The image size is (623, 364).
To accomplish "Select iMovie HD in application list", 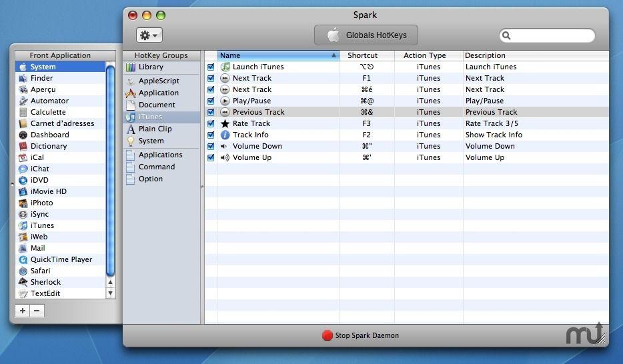I will tap(61, 191).
